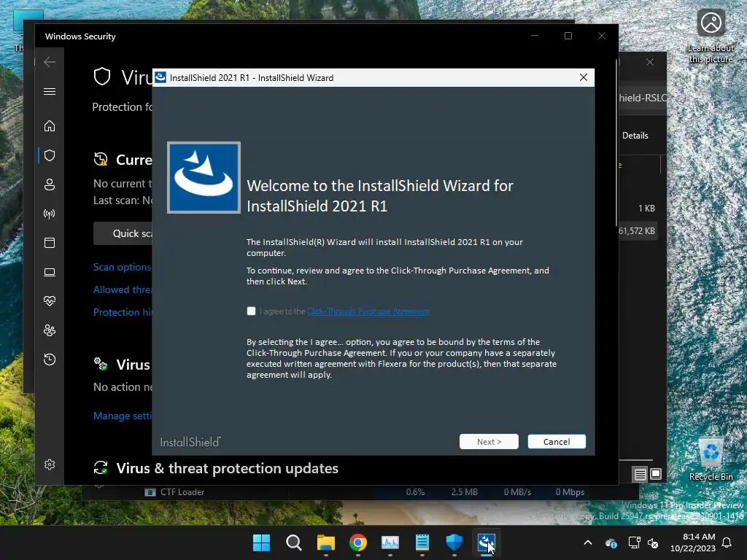Open Protection history clock icon
Viewport: 747px width, 560px height.
[50, 359]
